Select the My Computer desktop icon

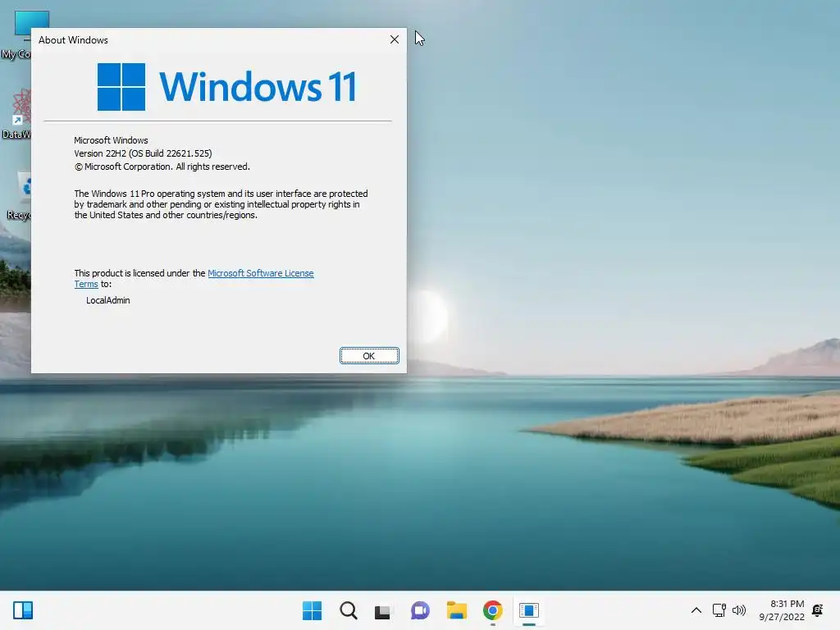16,34
